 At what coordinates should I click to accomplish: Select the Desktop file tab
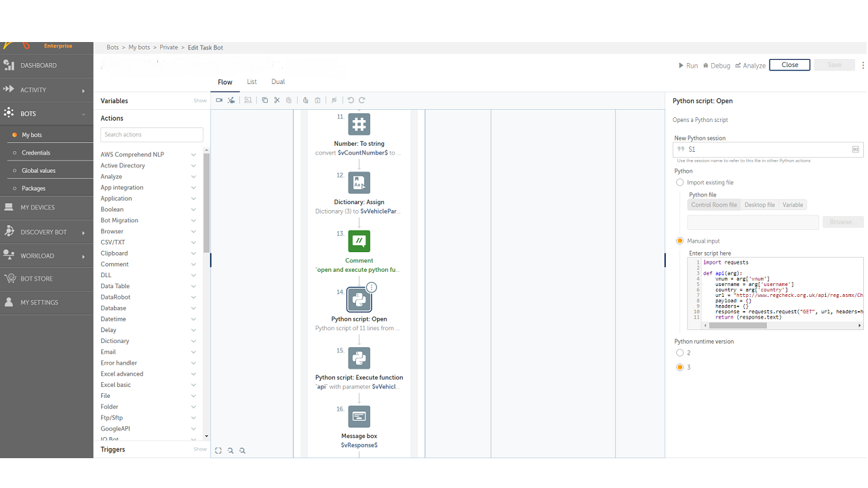point(759,205)
